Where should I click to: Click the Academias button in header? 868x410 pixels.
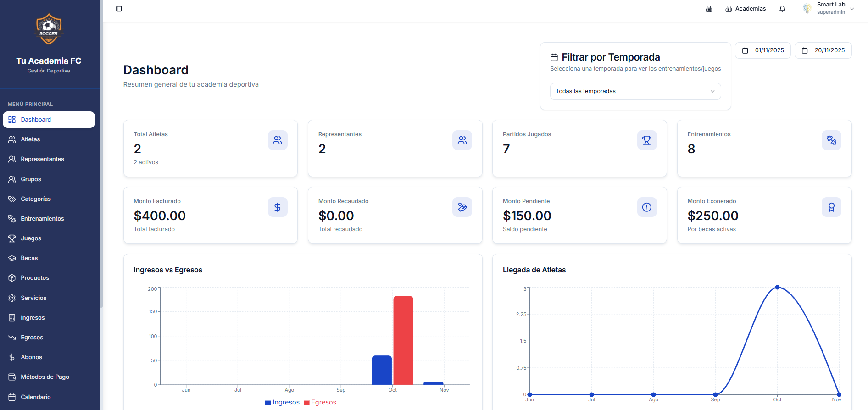[746, 9]
